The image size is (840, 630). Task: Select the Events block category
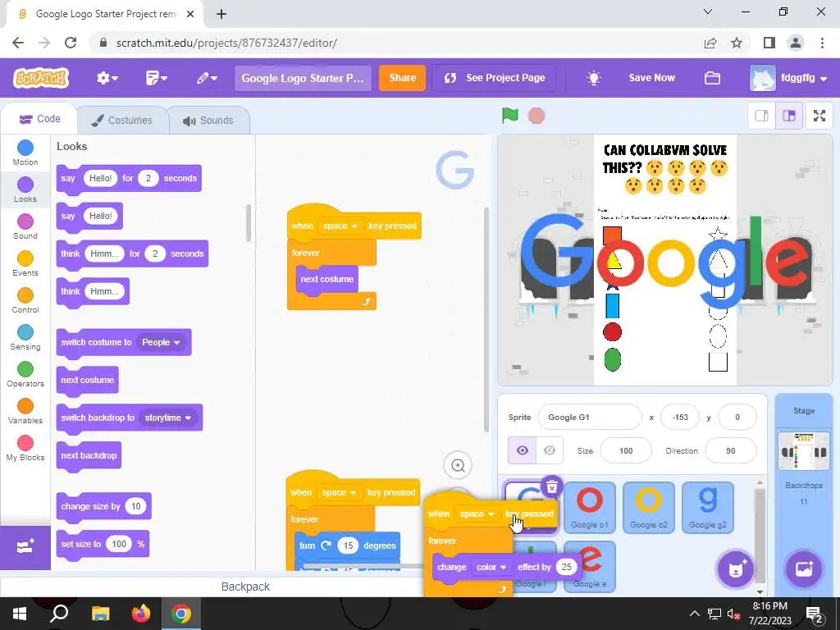pyautogui.click(x=25, y=263)
